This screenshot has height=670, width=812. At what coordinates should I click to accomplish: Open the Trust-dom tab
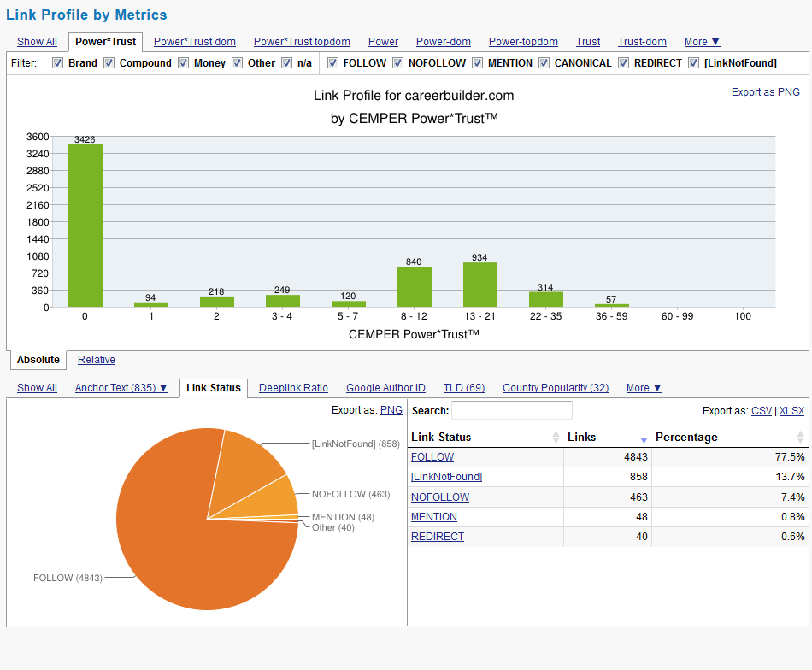[x=642, y=42]
